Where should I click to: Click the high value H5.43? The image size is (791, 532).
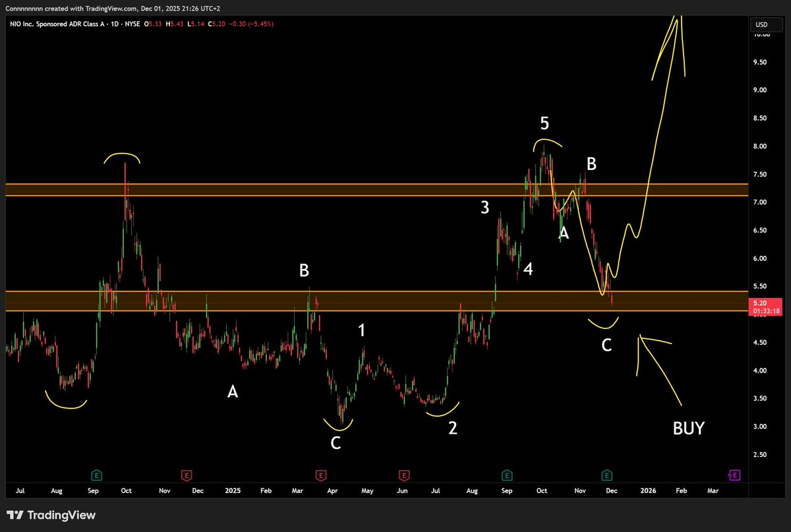[175, 24]
